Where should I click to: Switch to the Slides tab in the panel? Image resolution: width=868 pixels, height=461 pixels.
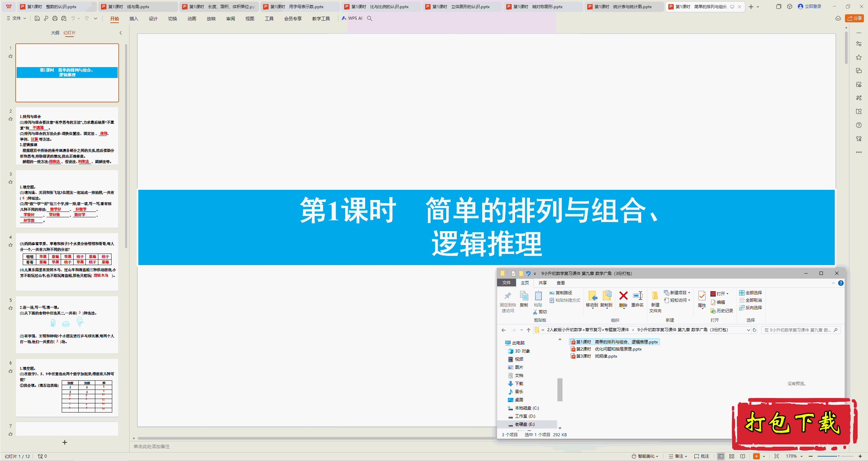[70, 33]
